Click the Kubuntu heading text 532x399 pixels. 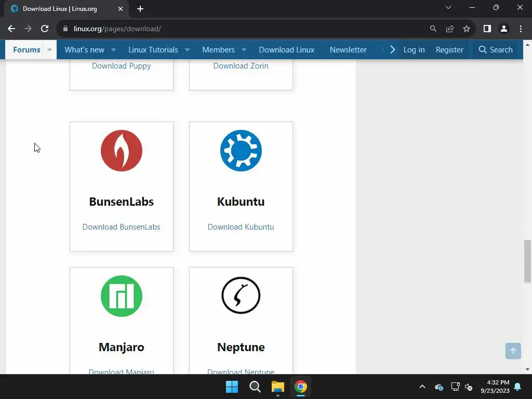(x=241, y=202)
